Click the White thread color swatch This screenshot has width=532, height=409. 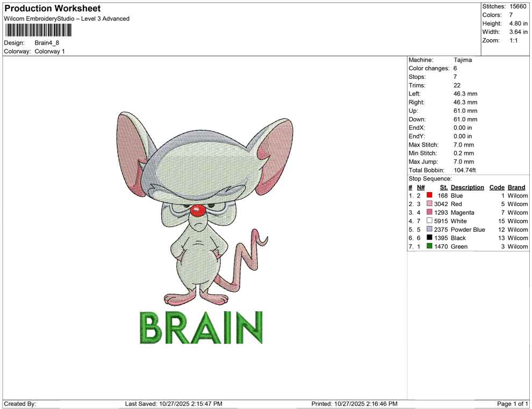pyautogui.click(x=429, y=221)
